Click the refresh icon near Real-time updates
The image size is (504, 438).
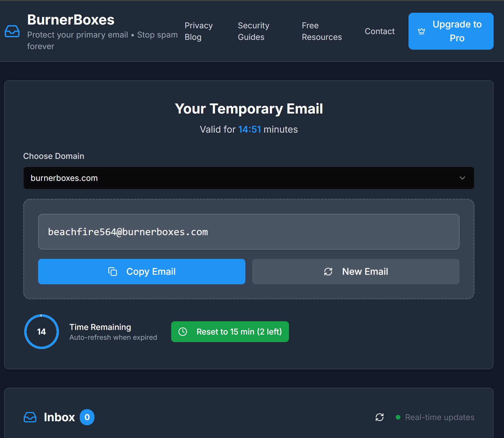pyautogui.click(x=379, y=417)
